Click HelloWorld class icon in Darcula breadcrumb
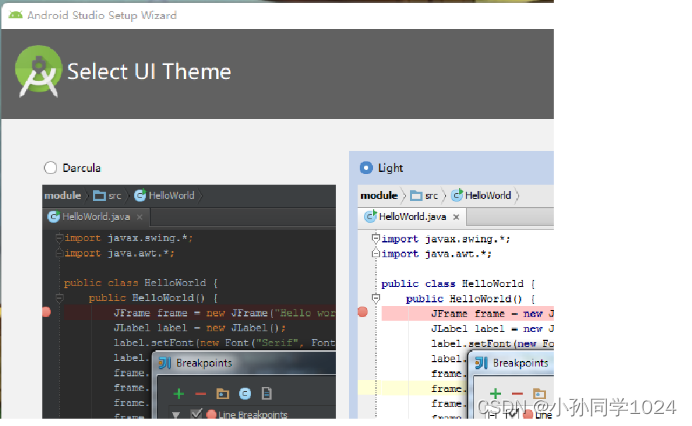 click(x=140, y=195)
